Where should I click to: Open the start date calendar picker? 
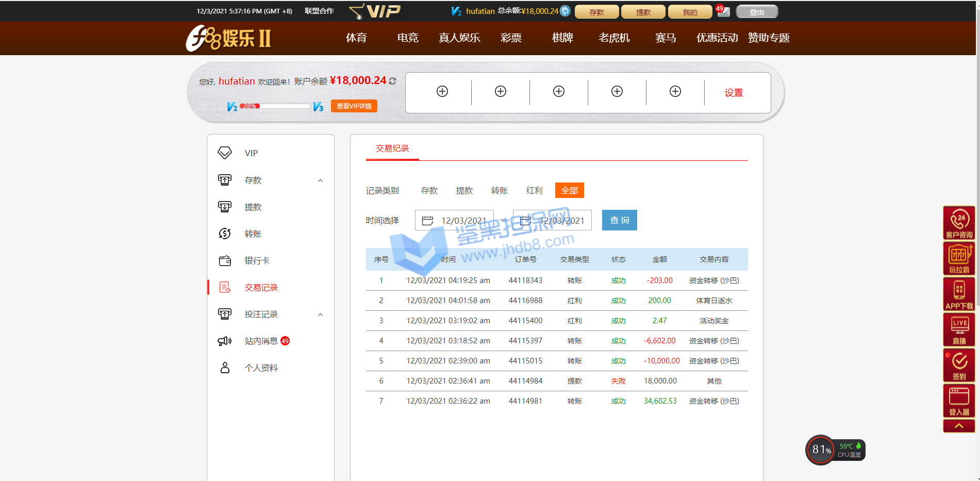[x=427, y=221]
